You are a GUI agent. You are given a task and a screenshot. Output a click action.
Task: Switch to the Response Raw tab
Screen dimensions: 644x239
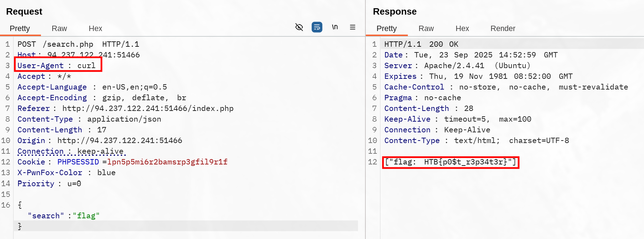click(426, 29)
